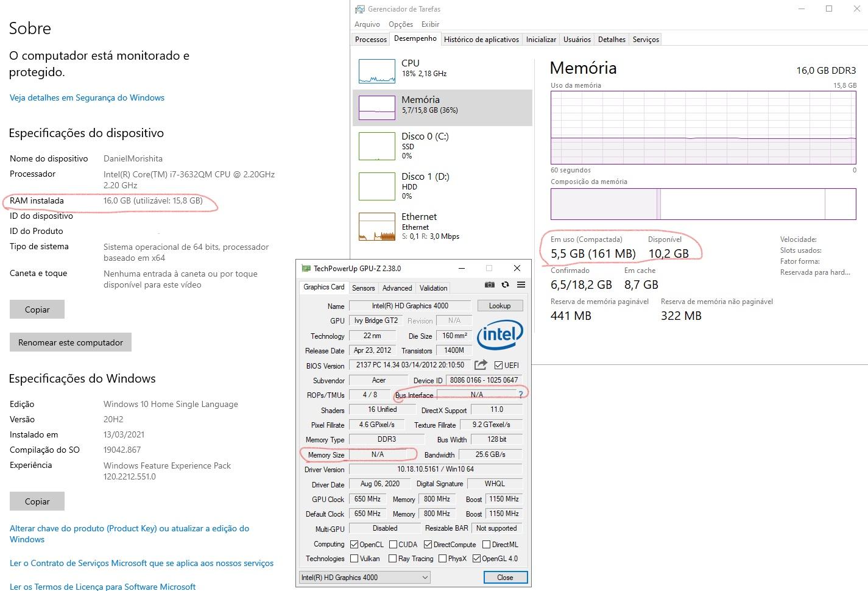Click the GPU-Z screenshot camera icon
868x591 pixels.
[490, 285]
